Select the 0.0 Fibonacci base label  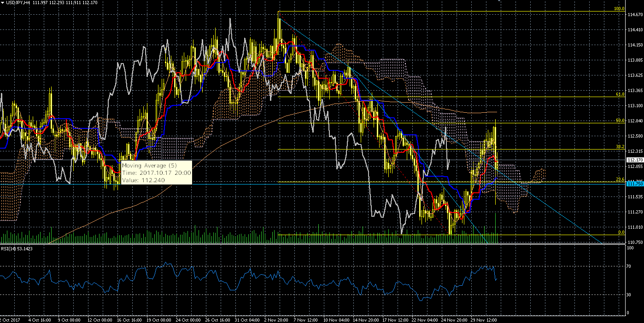tap(621, 232)
